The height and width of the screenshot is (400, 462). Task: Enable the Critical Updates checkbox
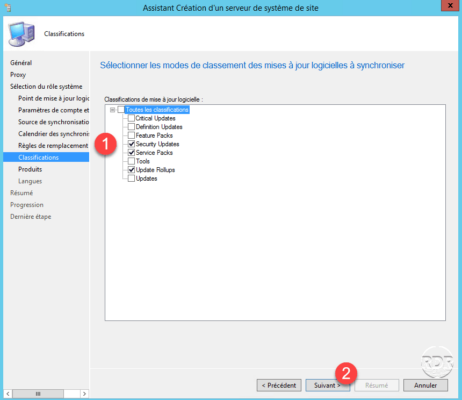tap(131, 118)
